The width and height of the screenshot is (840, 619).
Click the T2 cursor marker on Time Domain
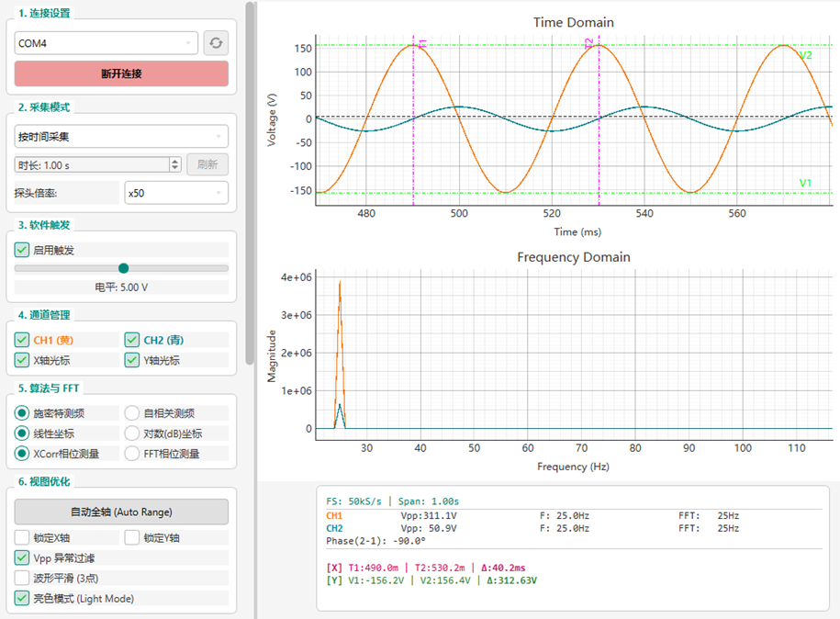(589, 43)
